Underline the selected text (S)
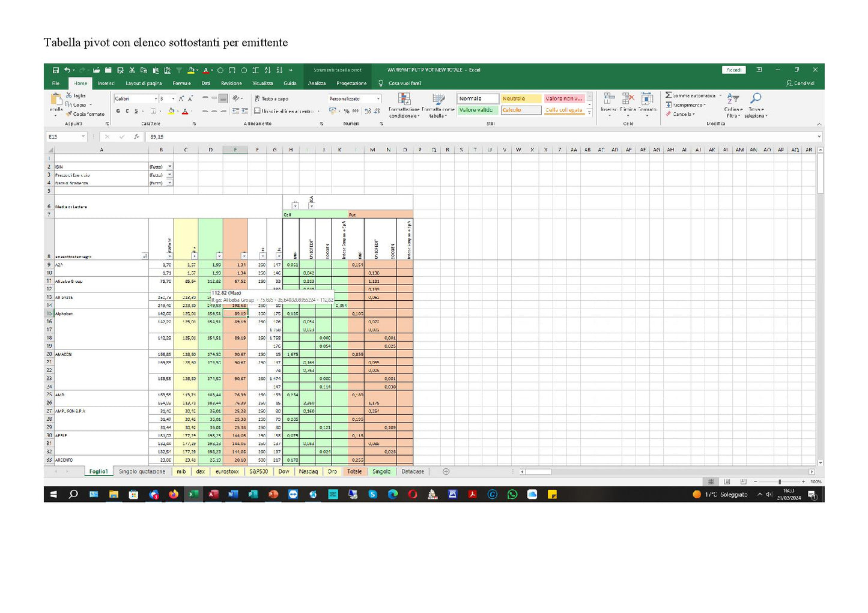 [x=136, y=111]
